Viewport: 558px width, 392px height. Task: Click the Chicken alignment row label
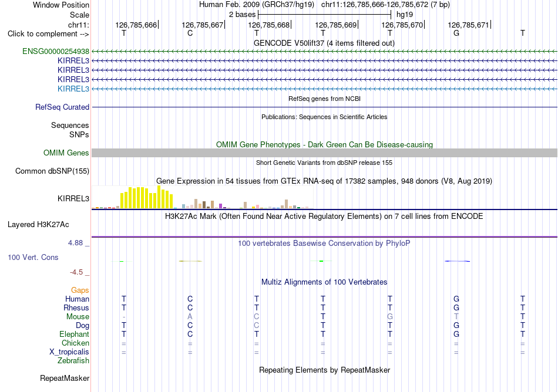75,343
